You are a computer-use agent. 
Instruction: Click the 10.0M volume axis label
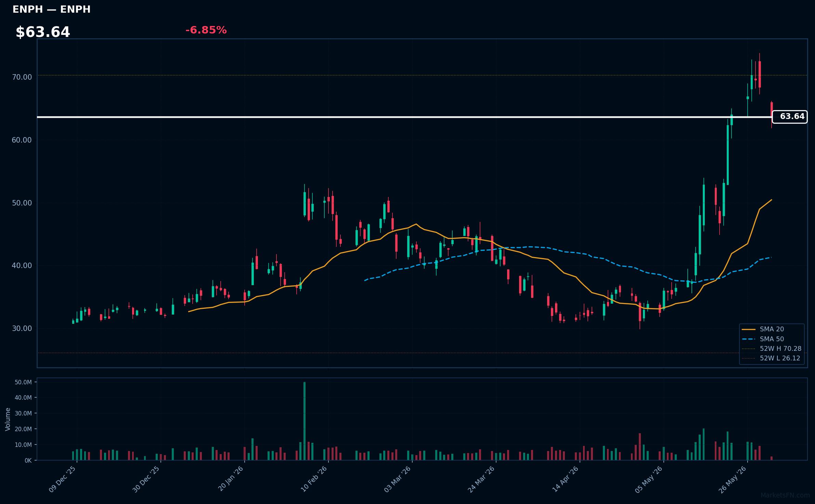(x=23, y=445)
